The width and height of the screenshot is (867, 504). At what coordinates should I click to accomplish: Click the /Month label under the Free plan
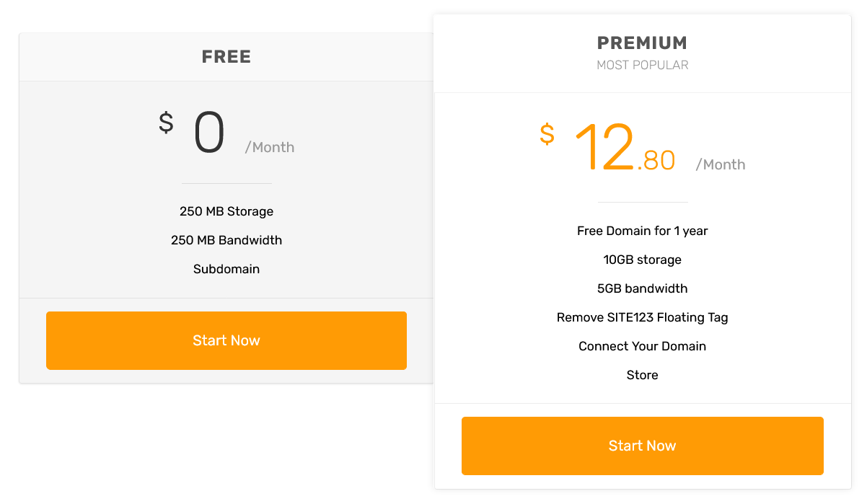[270, 148]
